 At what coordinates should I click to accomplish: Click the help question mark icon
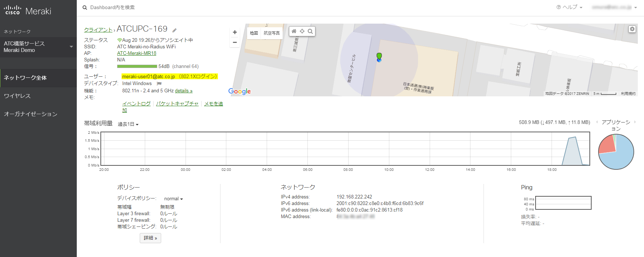[558, 7]
